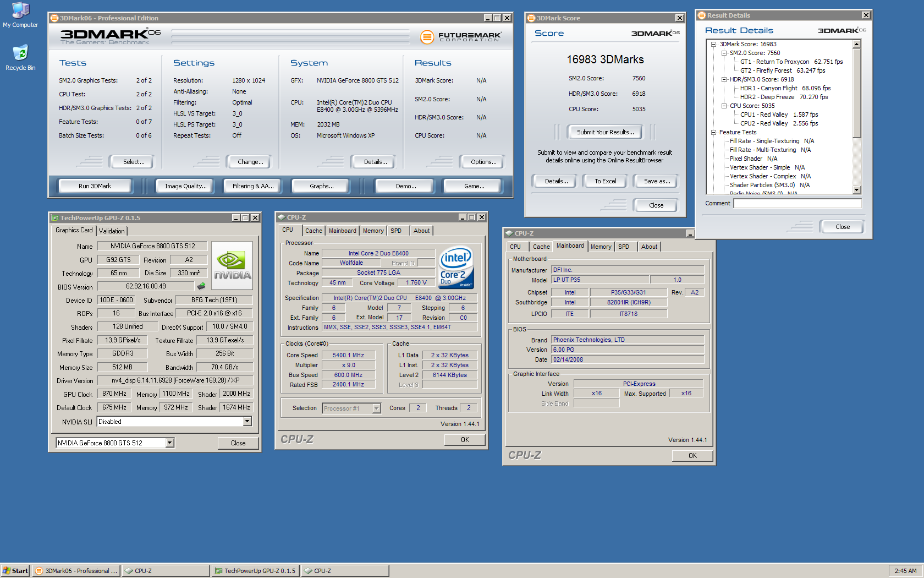The image size is (924, 578).
Task: Collapse the SM2.0 Score 7560 tree node
Action: click(x=724, y=53)
